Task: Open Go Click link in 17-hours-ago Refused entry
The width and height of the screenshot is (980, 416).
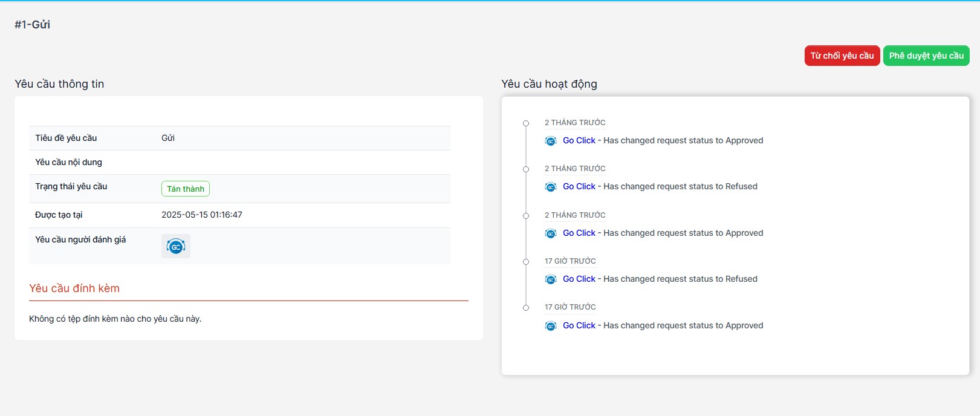Action: pos(579,279)
